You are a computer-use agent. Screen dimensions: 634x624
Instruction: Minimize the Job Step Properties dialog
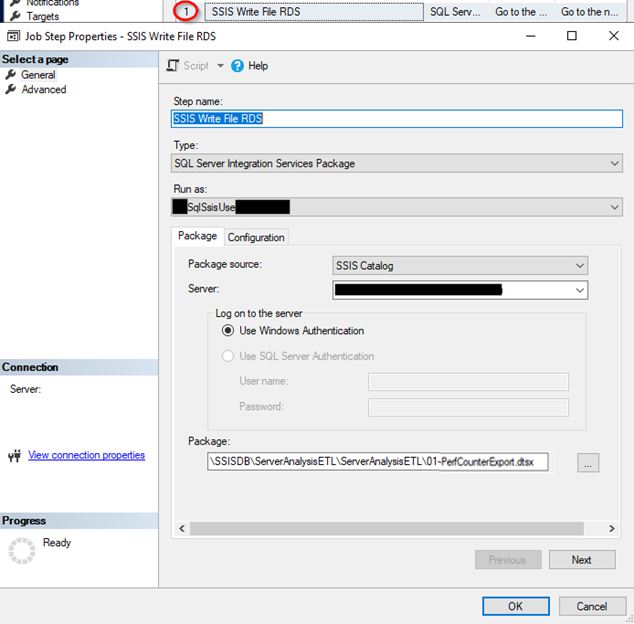pos(530,36)
